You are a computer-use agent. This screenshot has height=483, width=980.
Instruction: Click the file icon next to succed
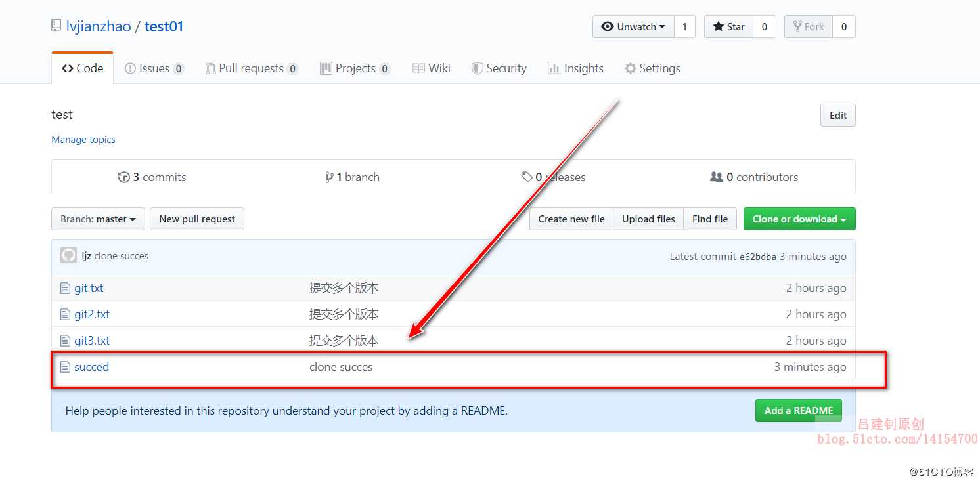click(65, 367)
